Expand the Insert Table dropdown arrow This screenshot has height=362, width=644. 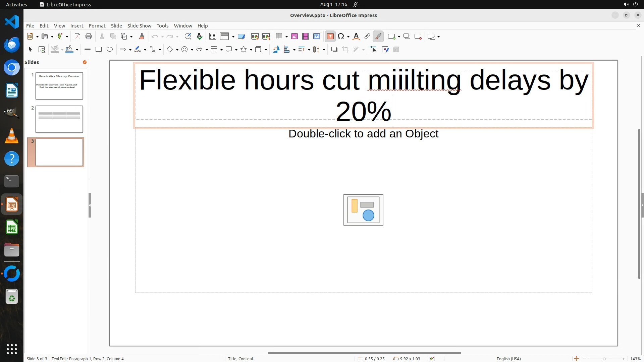click(286, 37)
